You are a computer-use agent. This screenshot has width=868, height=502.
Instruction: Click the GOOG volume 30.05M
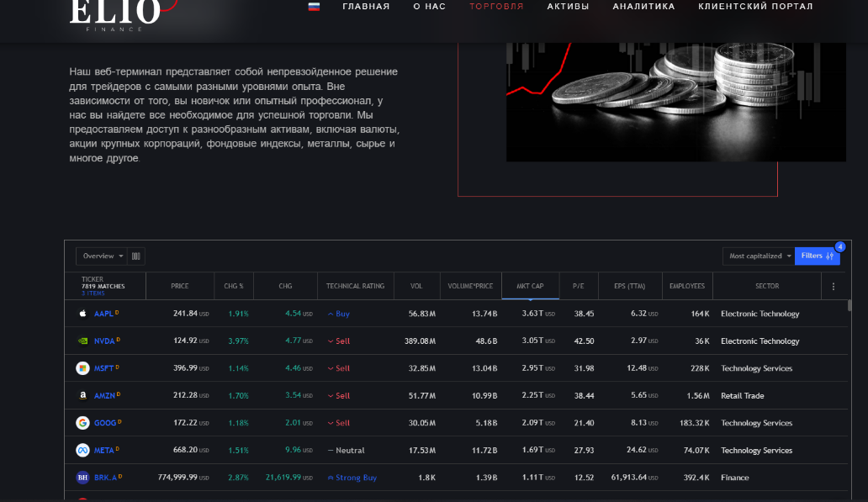point(422,423)
